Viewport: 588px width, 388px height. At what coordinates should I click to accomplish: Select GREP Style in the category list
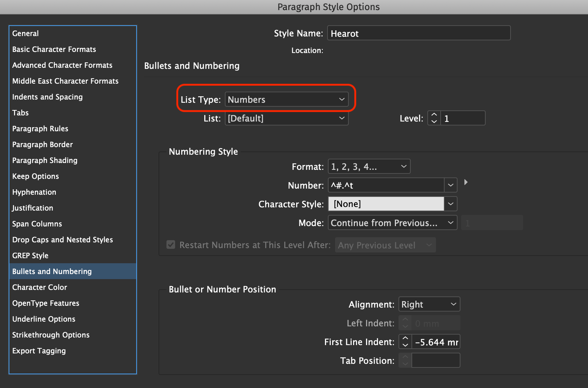[x=30, y=256]
